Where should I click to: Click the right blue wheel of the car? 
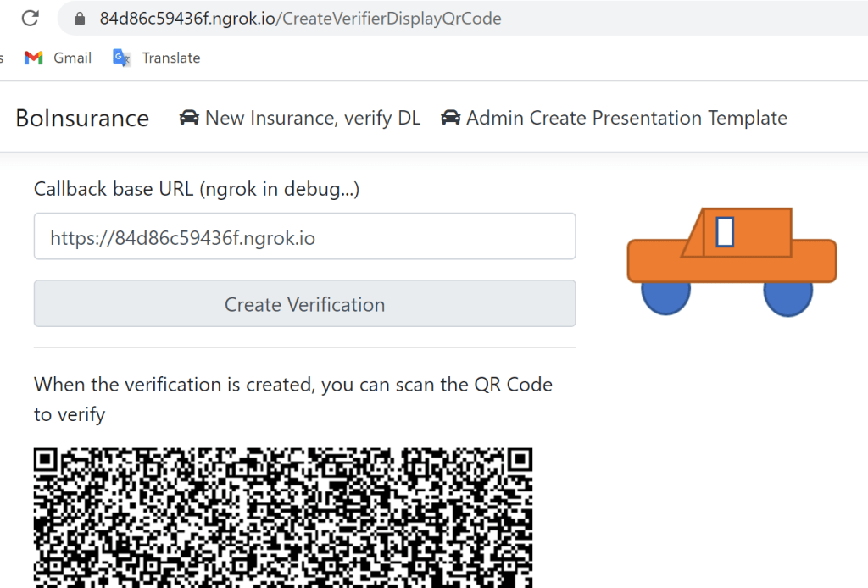(x=787, y=297)
